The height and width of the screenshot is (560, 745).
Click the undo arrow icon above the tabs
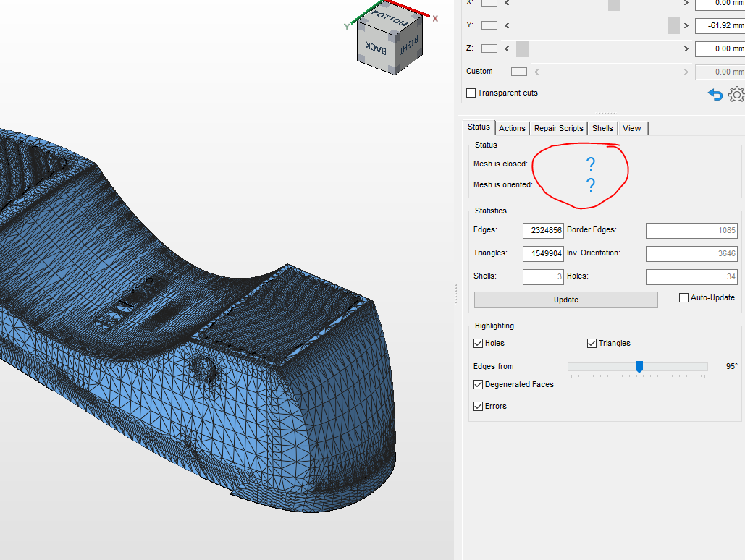coord(715,94)
